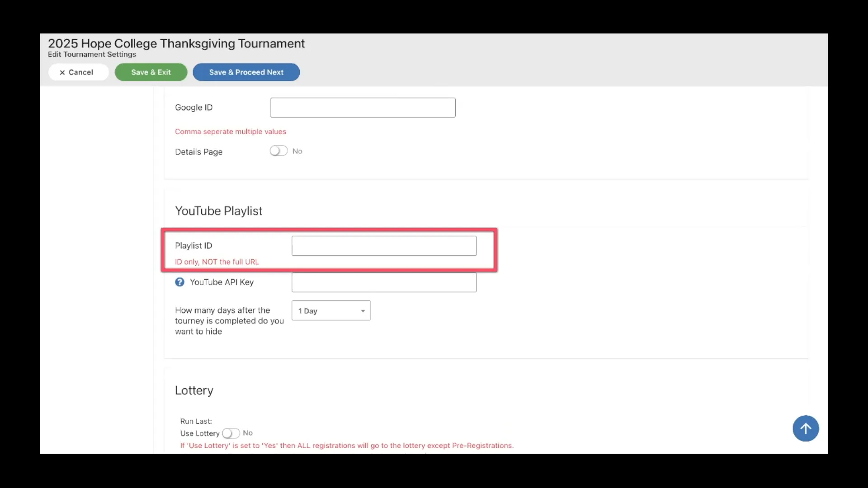Click the YouTube API Key help icon
Image resolution: width=868 pixels, height=488 pixels.
[179, 282]
